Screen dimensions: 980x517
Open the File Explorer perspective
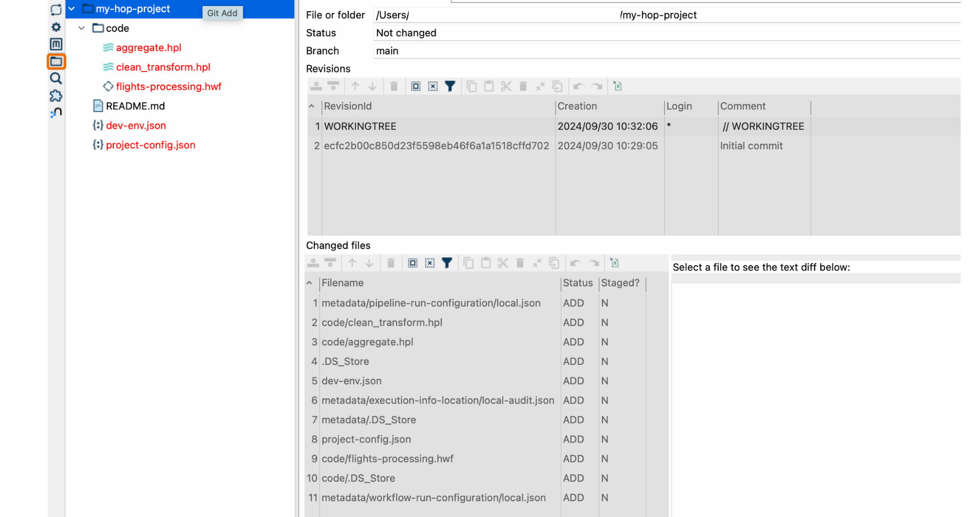(x=56, y=61)
